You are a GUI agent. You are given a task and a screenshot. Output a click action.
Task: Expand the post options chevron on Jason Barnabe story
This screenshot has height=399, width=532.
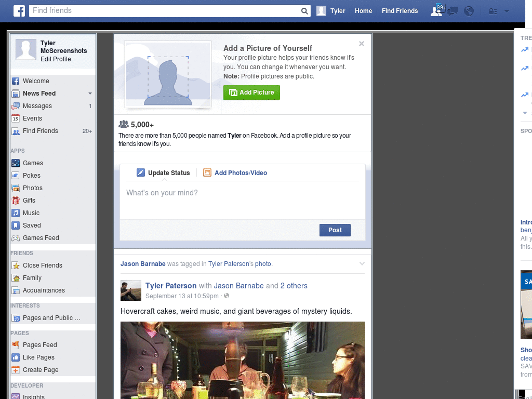[x=362, y=263]
